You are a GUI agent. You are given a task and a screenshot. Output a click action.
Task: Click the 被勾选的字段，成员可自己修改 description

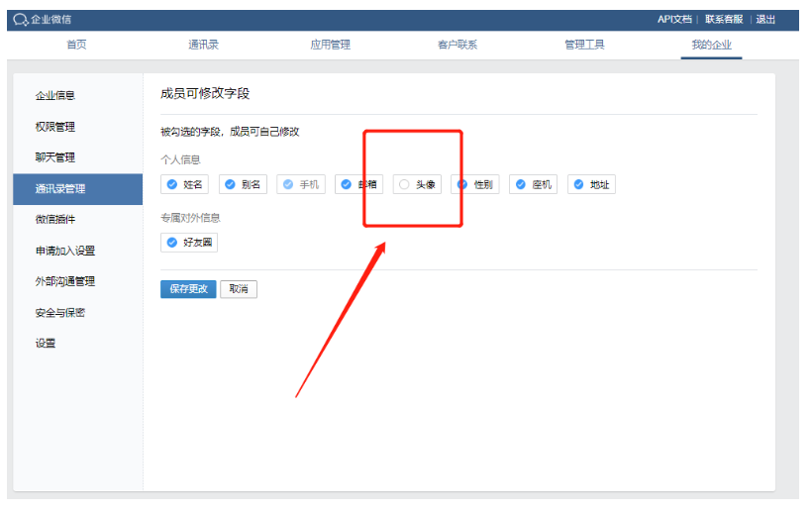tap(230, 132)
